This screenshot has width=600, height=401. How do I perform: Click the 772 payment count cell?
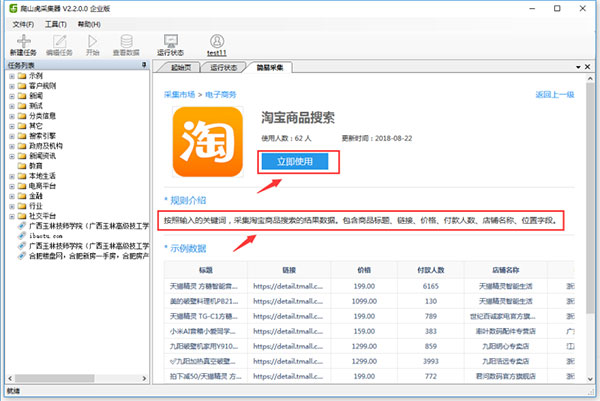click(x=430, y=376)
